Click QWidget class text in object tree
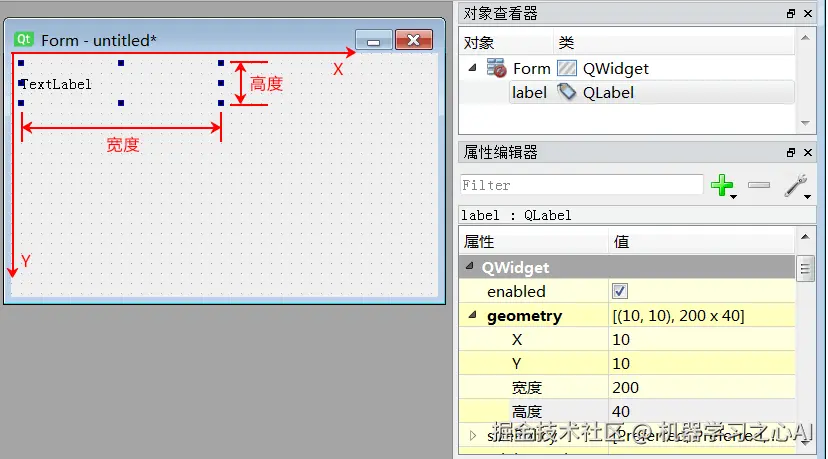The image size is (828, 459). (616, 69)
